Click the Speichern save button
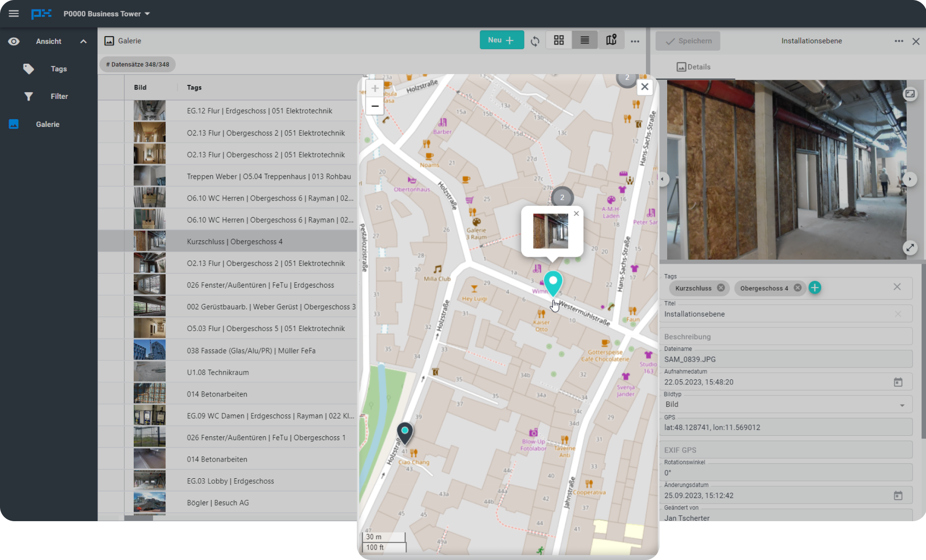This screenshot has height=560, width=926. point(688,41)
